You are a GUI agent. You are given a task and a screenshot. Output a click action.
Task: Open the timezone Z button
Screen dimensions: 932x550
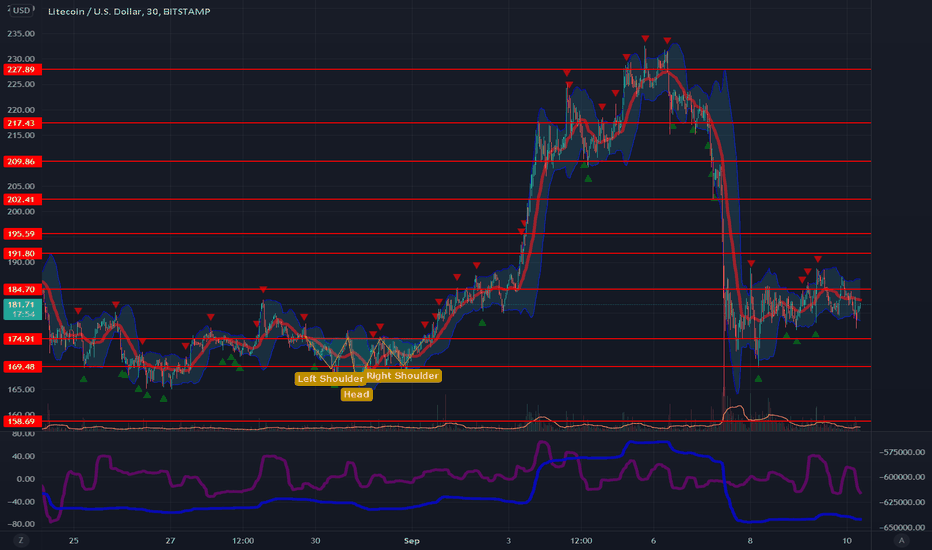tap(21, 540)
